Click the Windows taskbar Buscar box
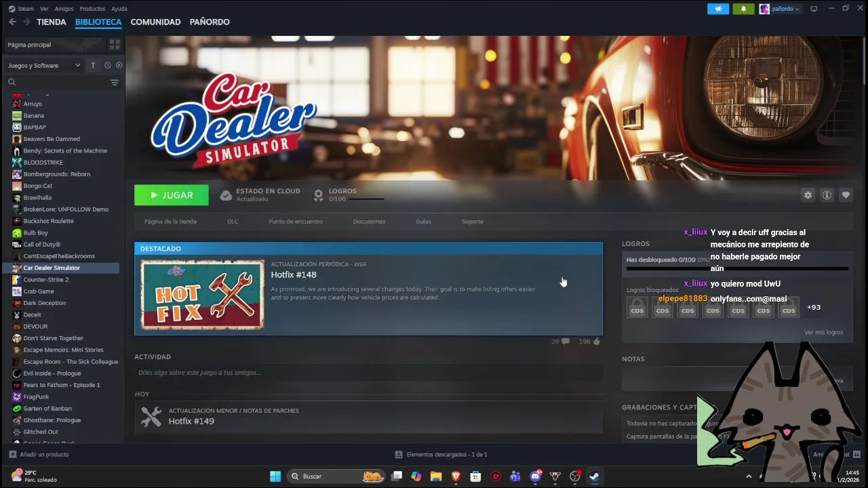The height and width of the screenshot is (488, 868). [x=336, y=476]
